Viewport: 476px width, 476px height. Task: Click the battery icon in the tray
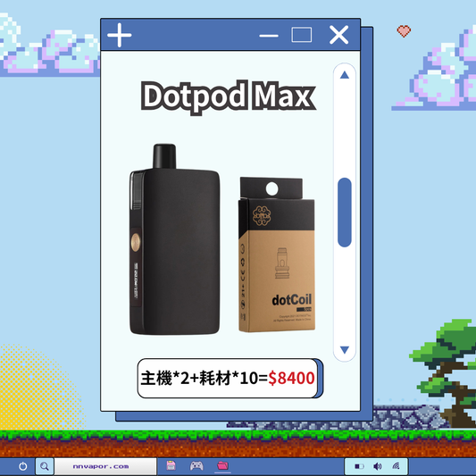pos(359,466)
